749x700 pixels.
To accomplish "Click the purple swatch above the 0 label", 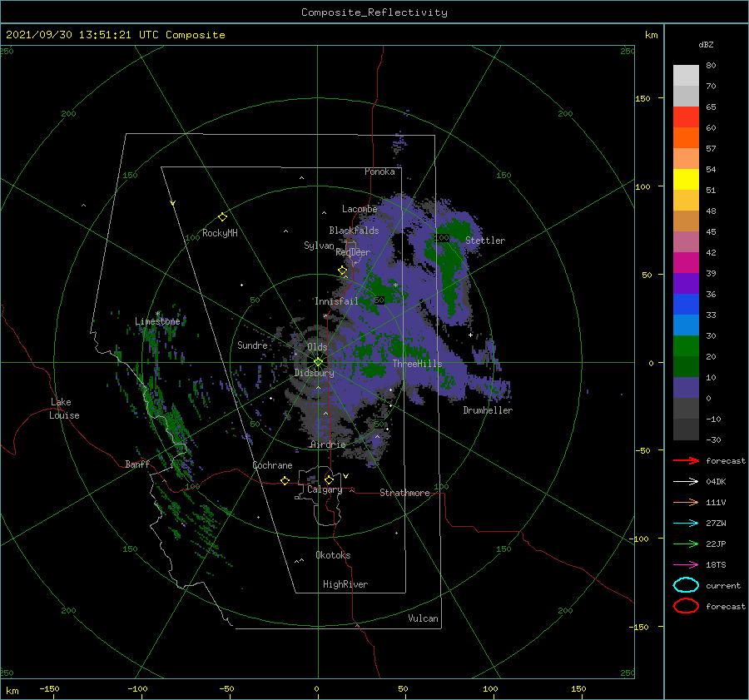I will pyautogui.click(x=686, y=387).
